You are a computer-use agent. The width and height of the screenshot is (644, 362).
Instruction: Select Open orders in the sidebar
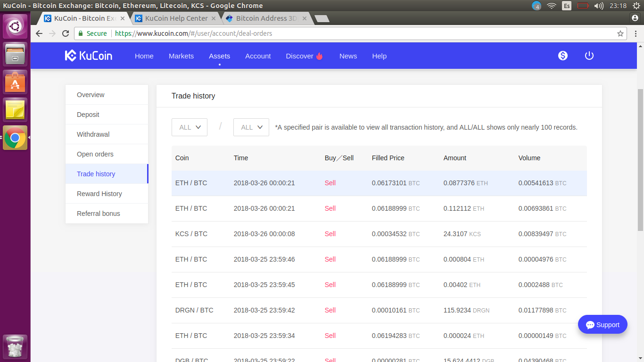107,154
